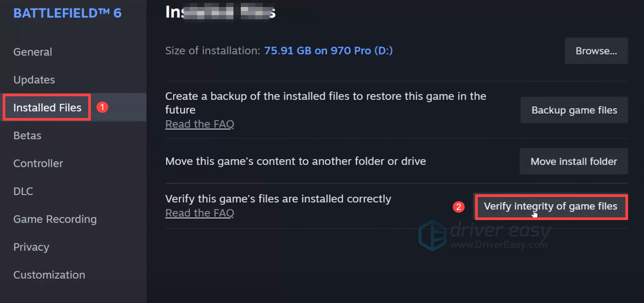Verify integrity of game files

(x=550, y=206)
